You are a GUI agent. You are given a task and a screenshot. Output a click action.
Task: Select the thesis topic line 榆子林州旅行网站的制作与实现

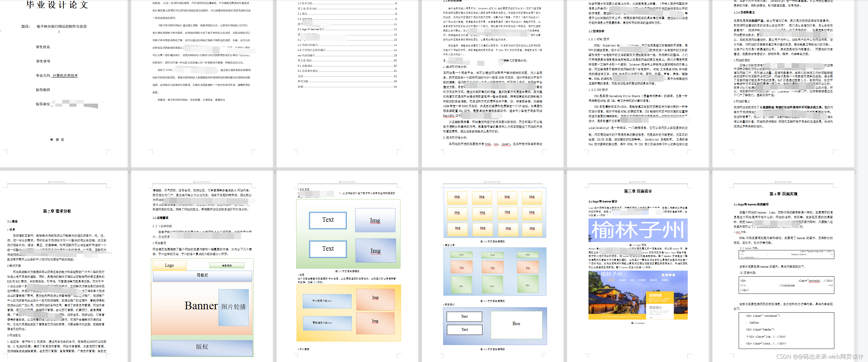coord(62,26)
